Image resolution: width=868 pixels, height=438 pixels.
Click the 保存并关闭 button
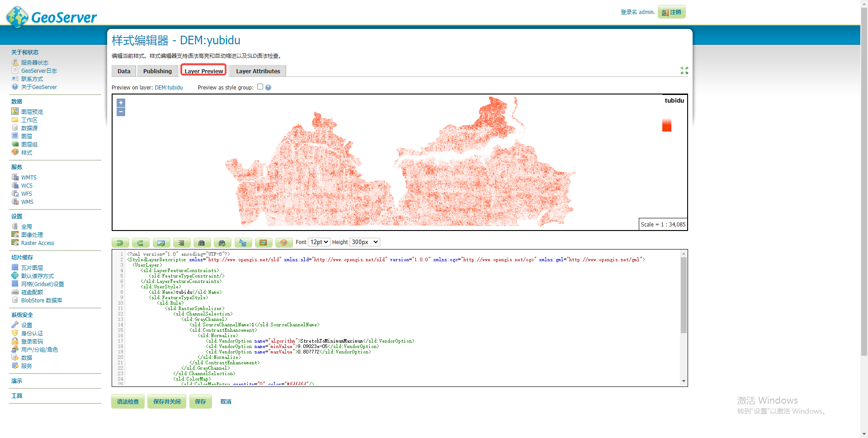coord(167,401)
